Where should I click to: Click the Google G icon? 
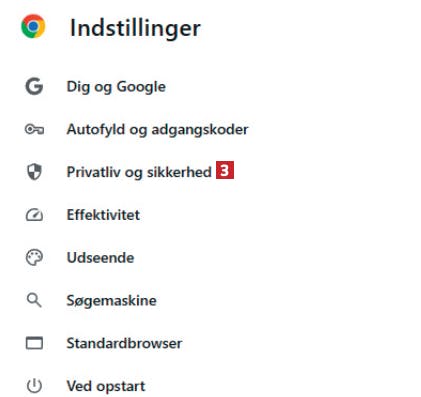coord(34,87)
